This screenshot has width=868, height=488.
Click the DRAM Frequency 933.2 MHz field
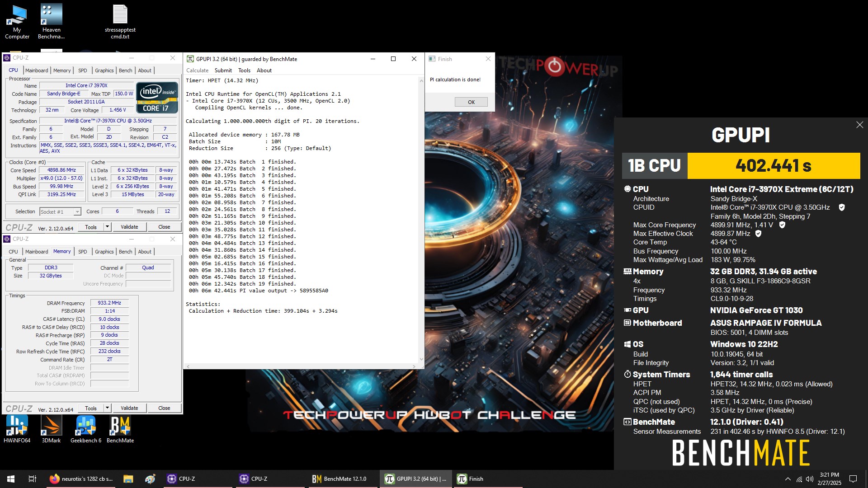[x=109, y=303]
